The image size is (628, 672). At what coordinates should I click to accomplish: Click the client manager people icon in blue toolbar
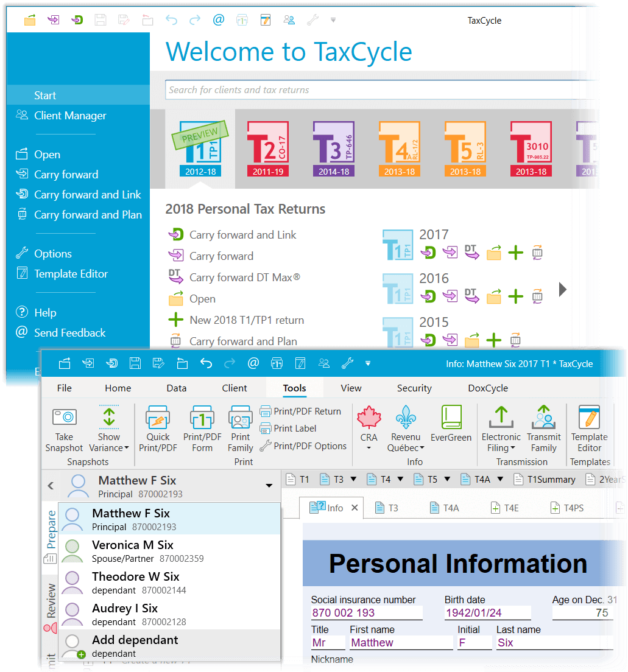(324, 364)
